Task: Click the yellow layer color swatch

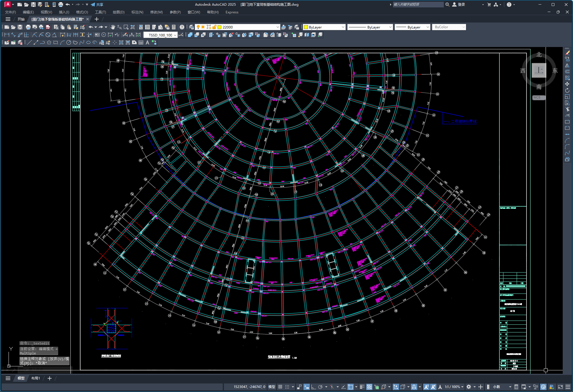Action: click(x=220, y=27)
